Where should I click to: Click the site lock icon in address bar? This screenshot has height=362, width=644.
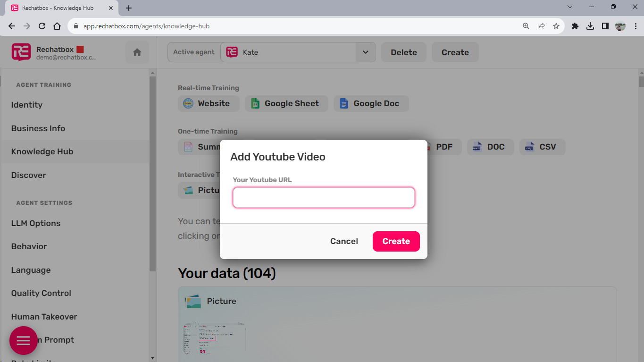[x=76, y=26]
